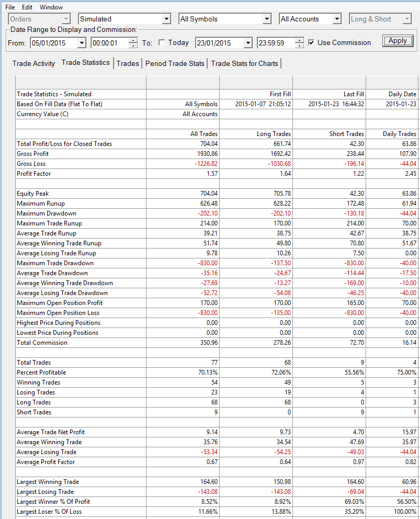Viewport: 420px width, 519px height.
Task: Open the disabled Orders dropdown
Action: coord(66,19)
